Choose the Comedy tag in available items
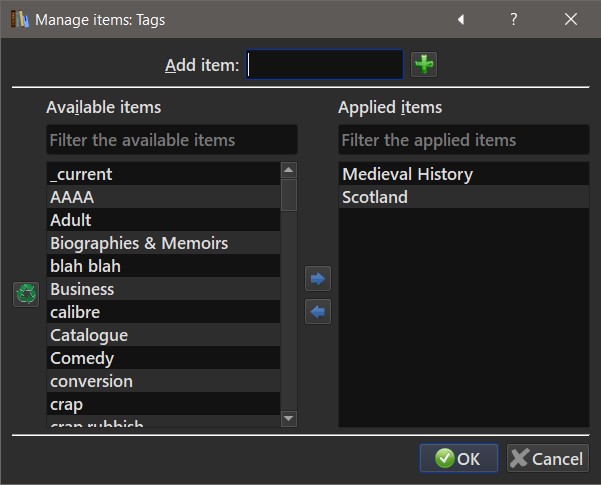This screenshot has width=601, height=485. point(82,358)
